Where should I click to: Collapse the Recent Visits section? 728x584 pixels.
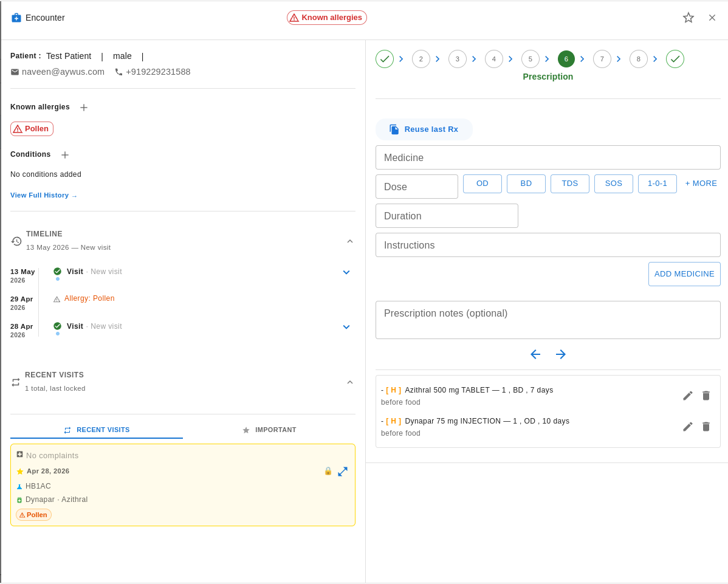[x=350, y=382]
